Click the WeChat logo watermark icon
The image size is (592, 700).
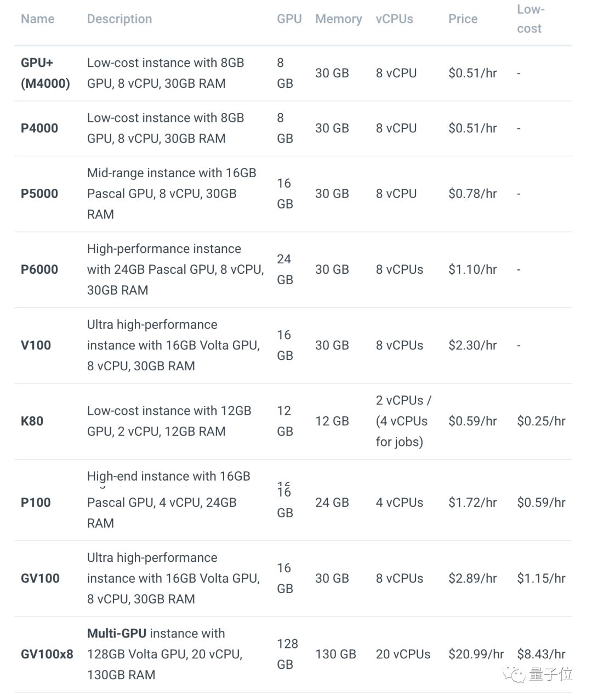pos(514,674)
